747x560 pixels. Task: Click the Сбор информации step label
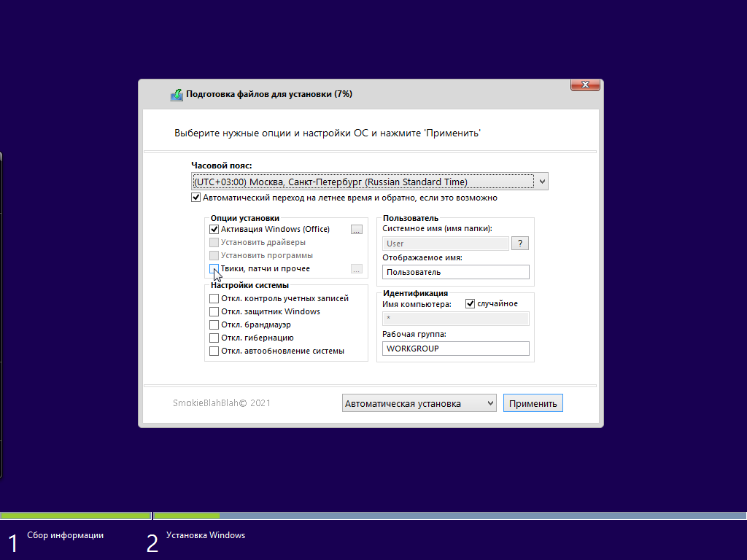[65, 535]
